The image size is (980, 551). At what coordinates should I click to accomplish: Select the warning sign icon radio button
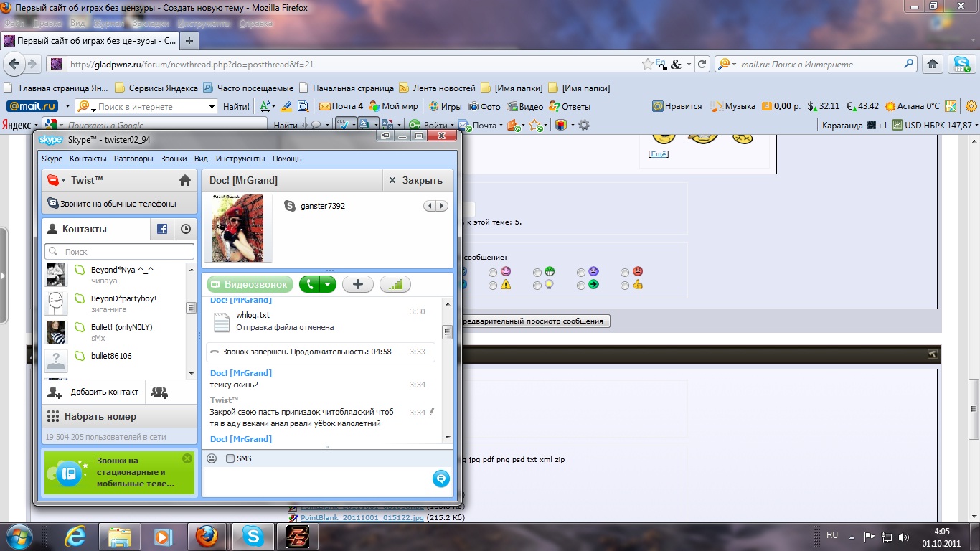[493, 286]
